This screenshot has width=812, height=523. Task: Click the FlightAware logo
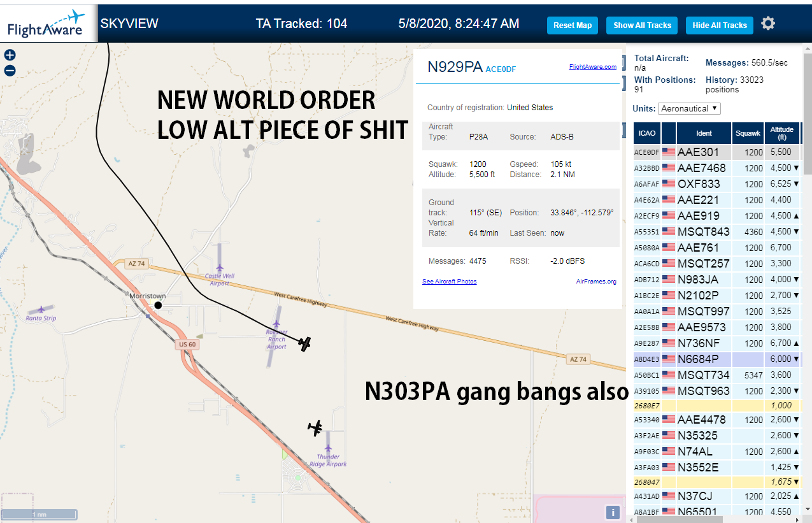(x=46, y=24)
